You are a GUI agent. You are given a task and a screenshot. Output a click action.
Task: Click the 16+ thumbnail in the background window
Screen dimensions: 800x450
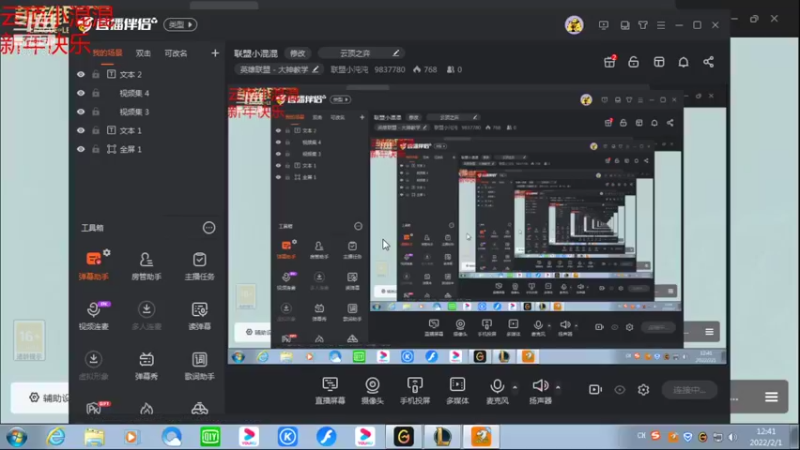click(29, 340)
